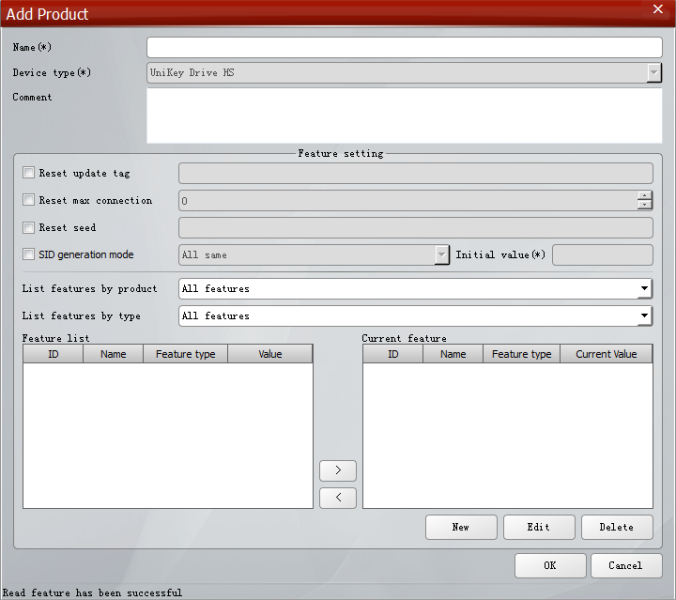Confirm with the OK button
The width and height of the screenshot is (676, 600).
click(x=550, y=566)
